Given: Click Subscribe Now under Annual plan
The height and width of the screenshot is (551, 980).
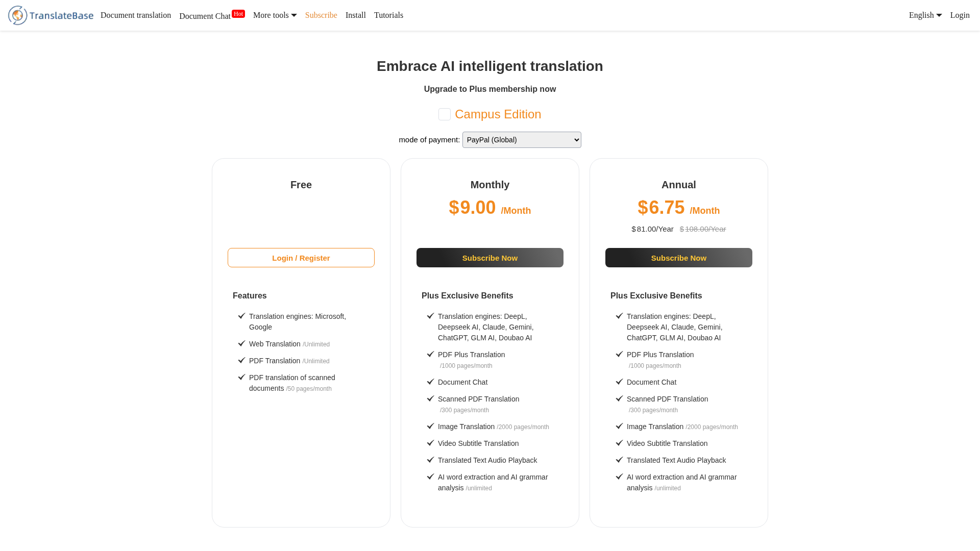Looking at the screenshot, I should [679, 258].
